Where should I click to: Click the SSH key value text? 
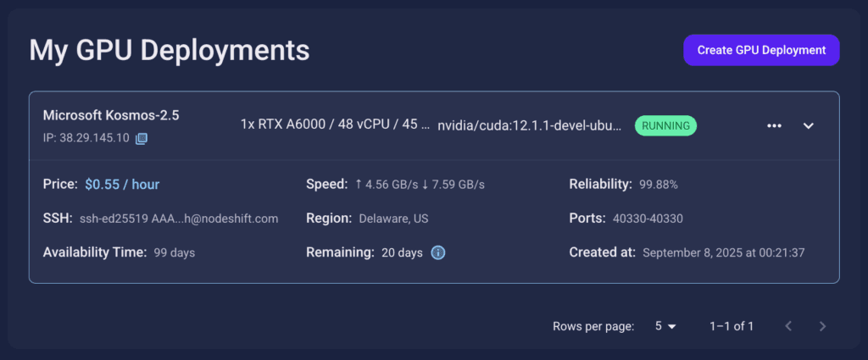[179, 219]
